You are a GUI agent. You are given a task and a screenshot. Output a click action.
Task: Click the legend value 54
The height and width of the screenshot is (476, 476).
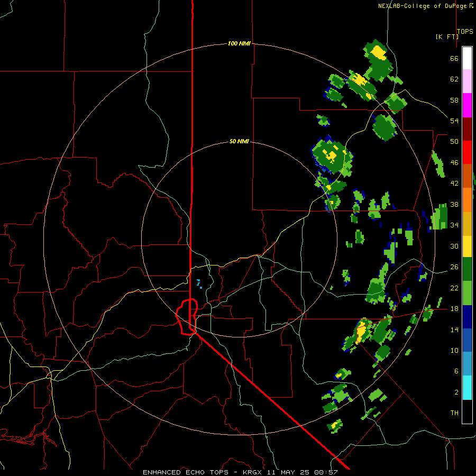tap(454, 121)
